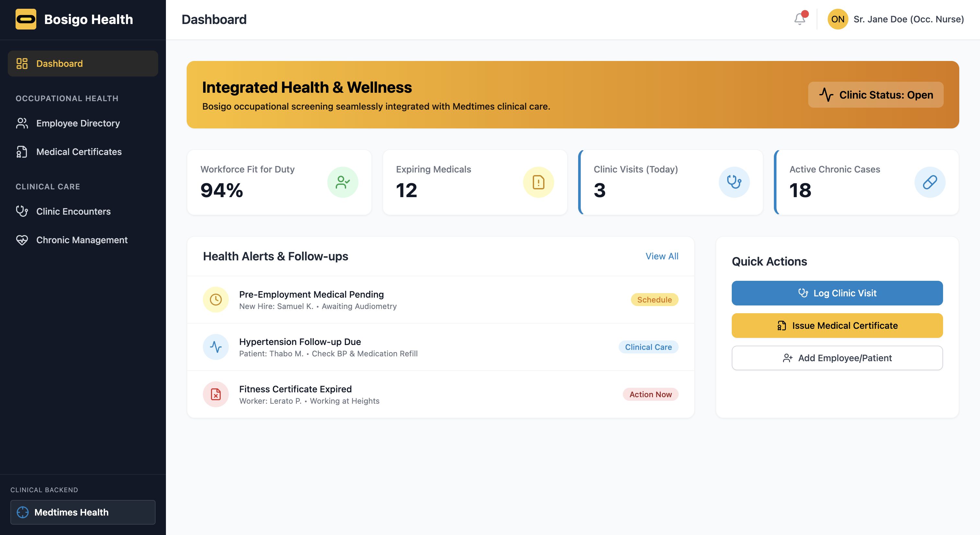Click the OCCUPATIONAL HEALTH section label
Viewport: 980px width, 535px height.
(x=67, y=99)
